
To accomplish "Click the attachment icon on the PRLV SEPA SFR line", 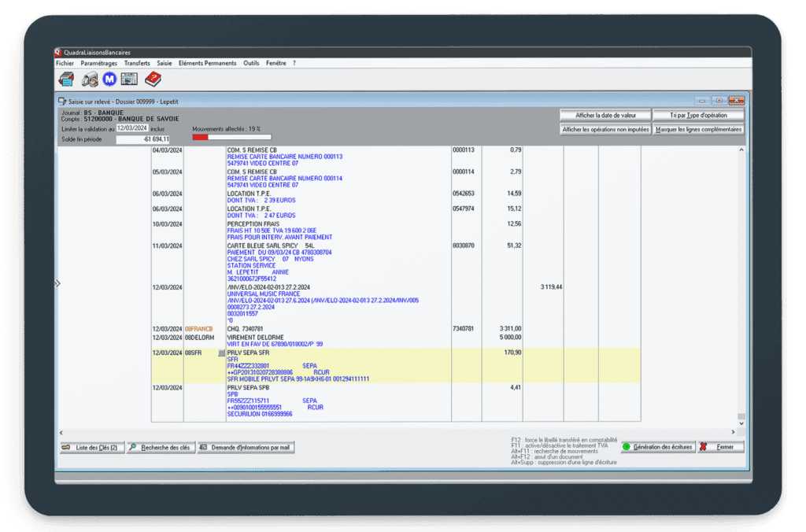I will pyautogui.click(x=221, y=352).
